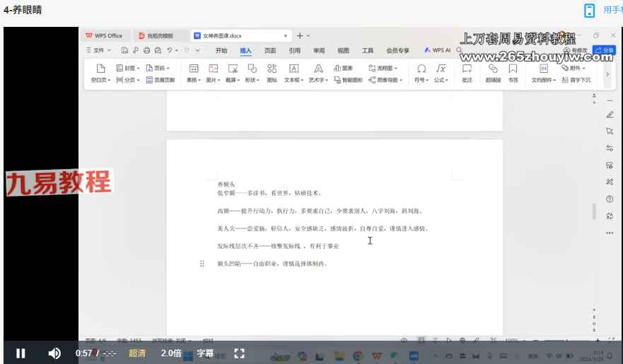Pause the video playback

pyautogui.click(x=21, y=353)
